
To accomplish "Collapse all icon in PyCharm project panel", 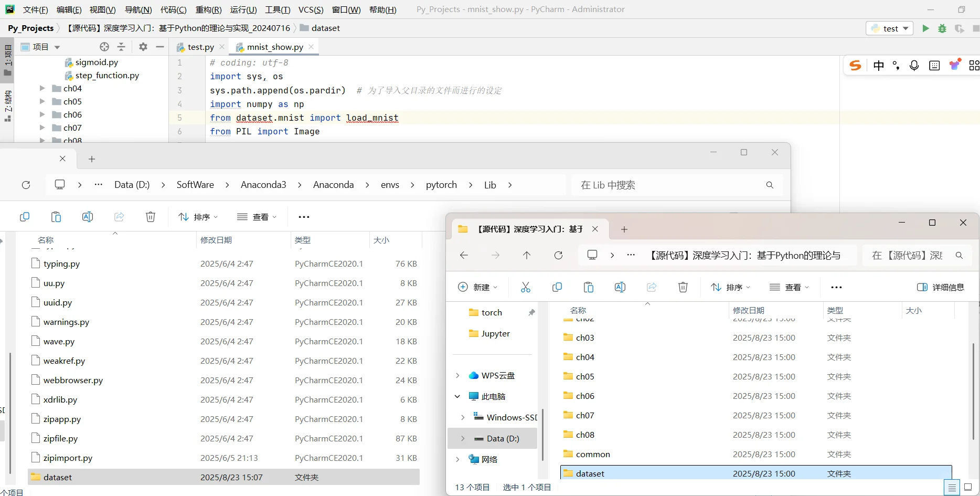I will click(x=121, y=47).
